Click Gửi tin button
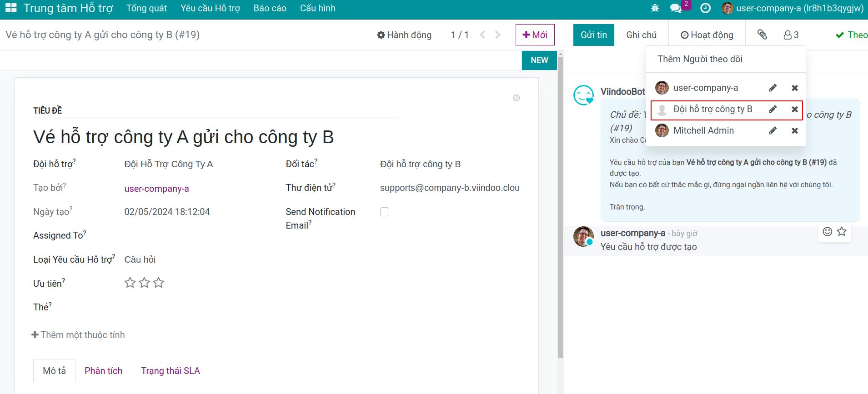868x394 pixels. [594, 35]
